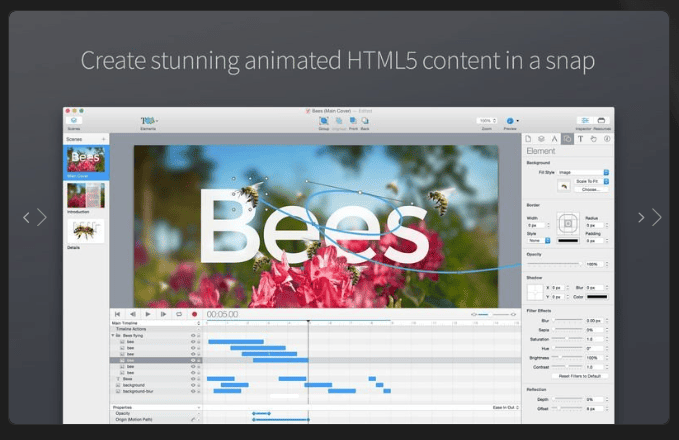Viewport: 679px width, 440px height.
Task: Toggle visibility of Bees text layer
Action: [193, 379]
